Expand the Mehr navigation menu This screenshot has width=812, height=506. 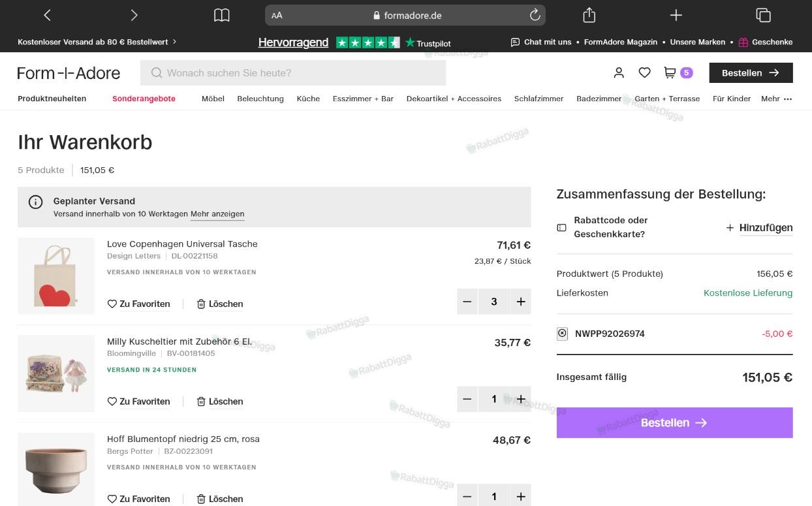[776, 99]
